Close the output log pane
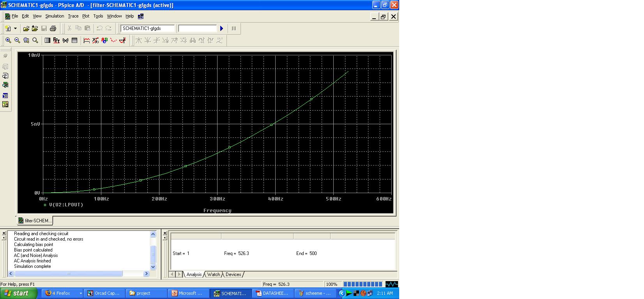 click(4, 233)
